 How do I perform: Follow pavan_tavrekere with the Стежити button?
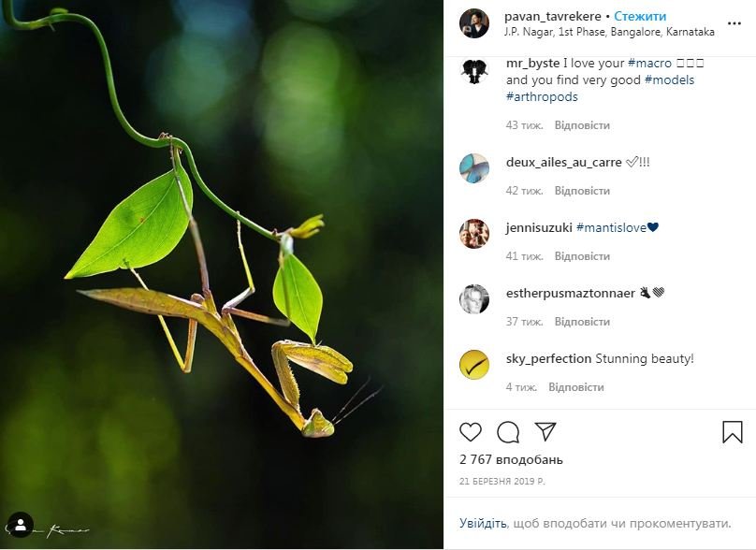[x=640, y=17]
